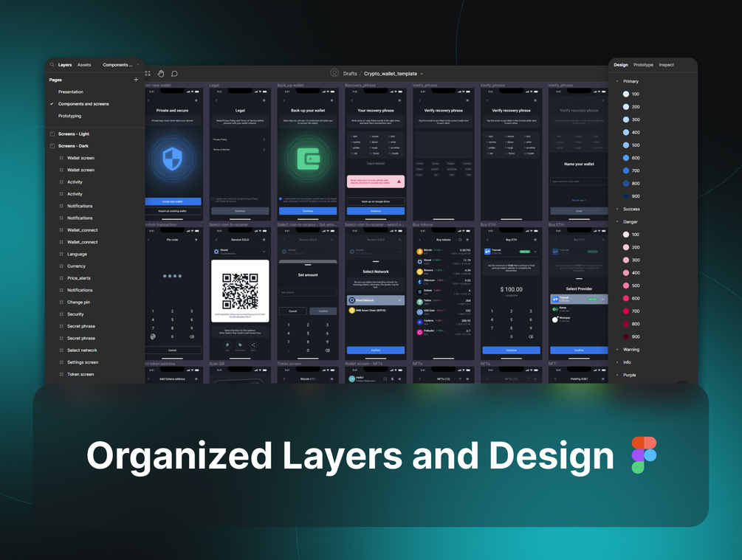The width and height of the screenshot is (742, 560).
Task: Switch to the Prototype tab
Action: (x=643, y=65)
